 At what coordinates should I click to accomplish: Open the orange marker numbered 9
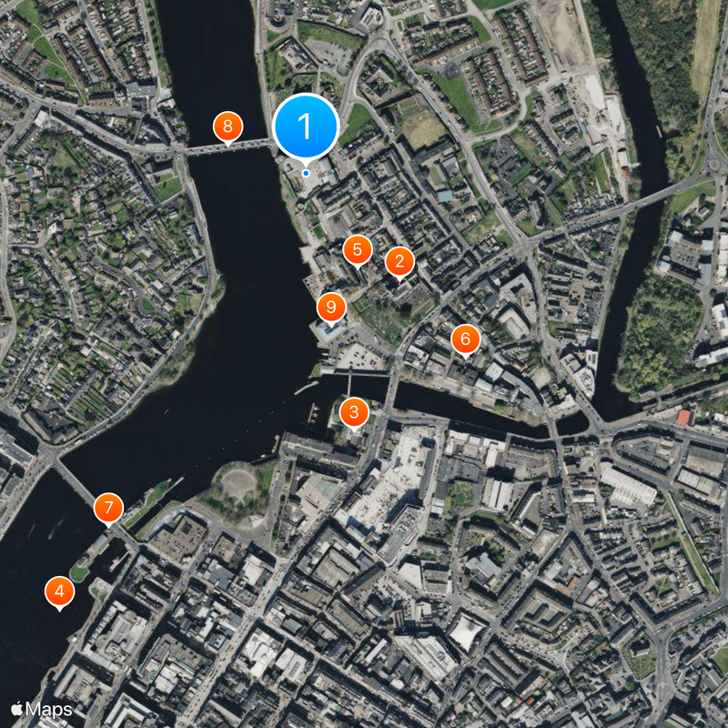(331, 308)
